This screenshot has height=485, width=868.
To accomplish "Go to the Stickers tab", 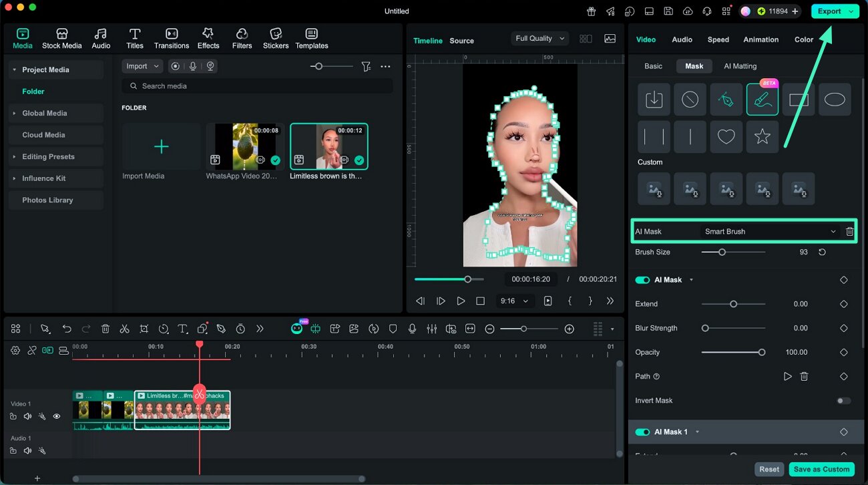I will pyautogui.click(x=276, y=39).
